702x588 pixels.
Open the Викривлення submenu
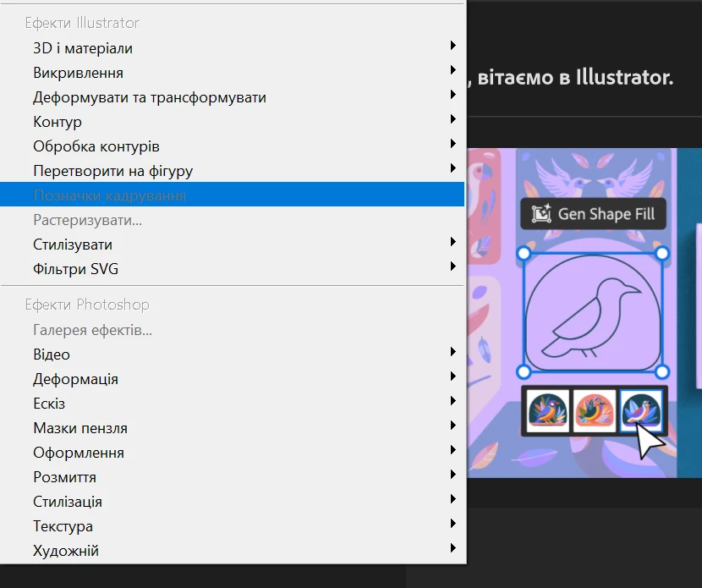(233, 73)
